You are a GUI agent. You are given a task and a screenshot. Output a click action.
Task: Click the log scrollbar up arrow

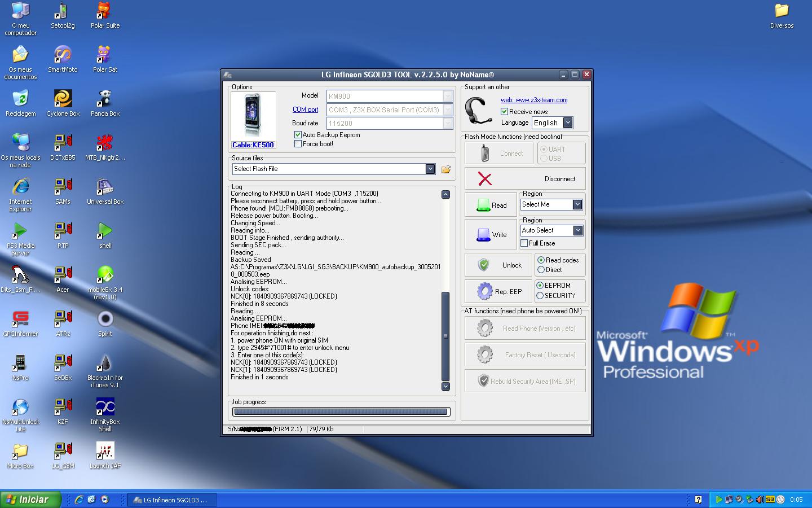[x=445, y=194]
